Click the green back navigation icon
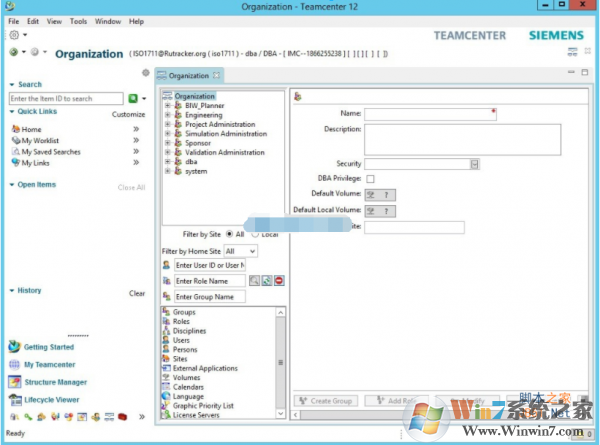 [14, 52]
